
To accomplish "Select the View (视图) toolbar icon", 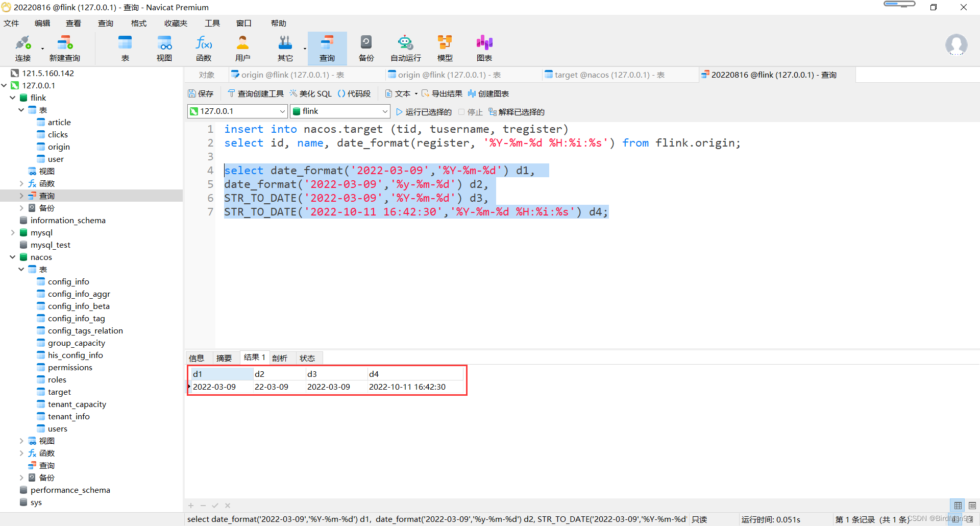I will point(164,49).
